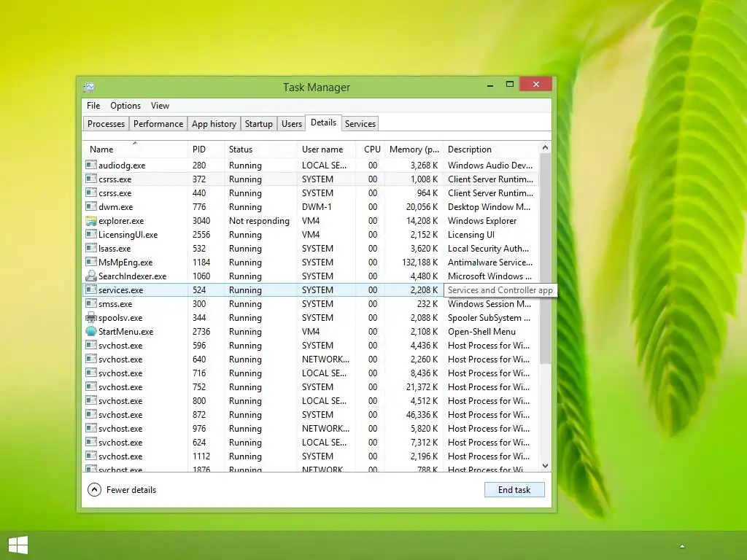Screen dimensions: 747x560
Task: Sort by the CPU column header
Action: [370, 149]
